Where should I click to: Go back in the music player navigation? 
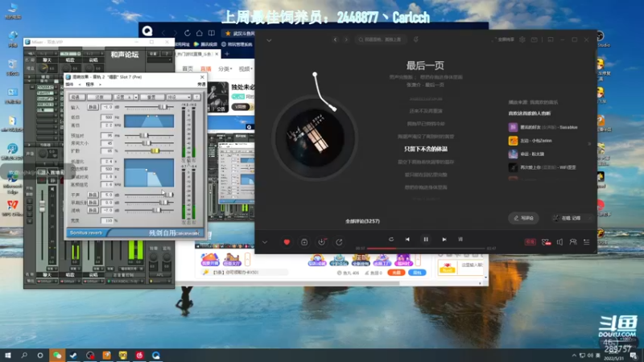[x=336, y=39]
